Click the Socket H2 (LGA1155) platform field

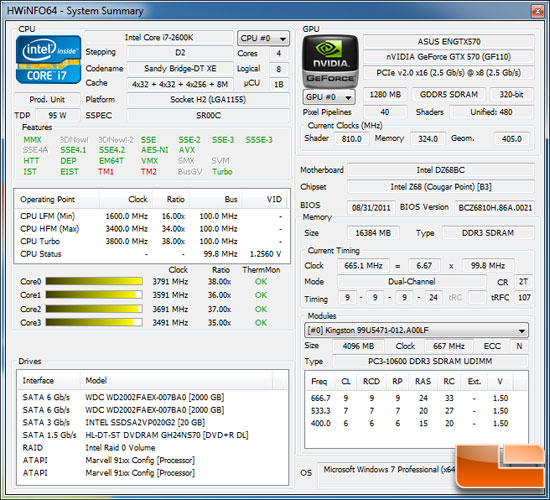tap(208, 99)
